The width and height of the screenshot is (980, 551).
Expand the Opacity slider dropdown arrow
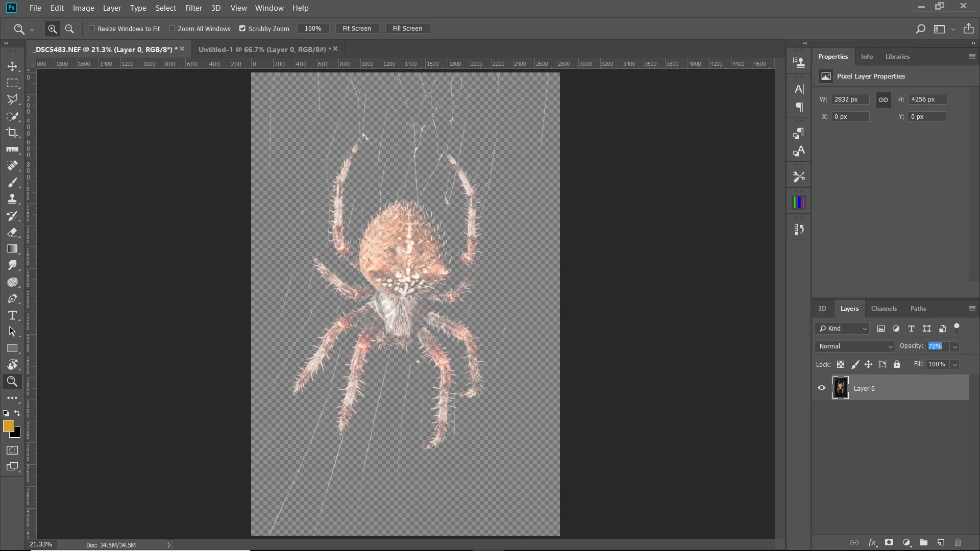[954, 346]
